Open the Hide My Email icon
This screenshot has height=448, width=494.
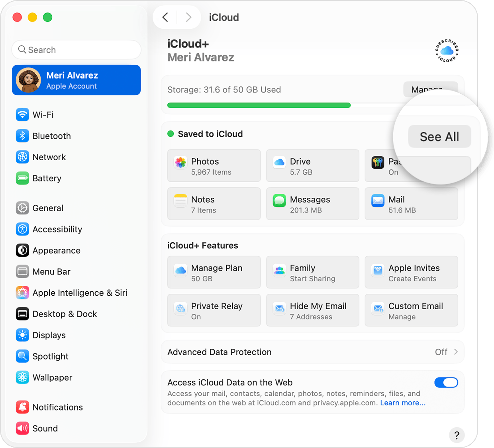click(x=279, y=308)
